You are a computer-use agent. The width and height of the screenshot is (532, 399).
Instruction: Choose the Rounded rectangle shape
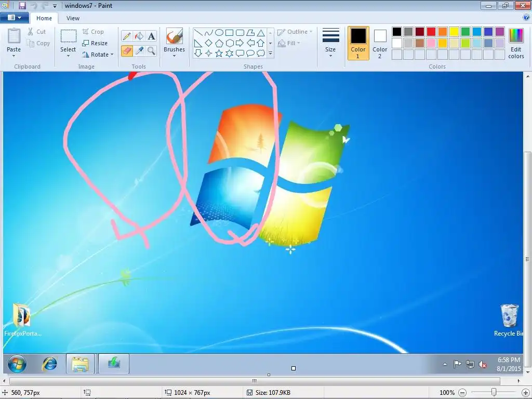click(x=240, y=33)
